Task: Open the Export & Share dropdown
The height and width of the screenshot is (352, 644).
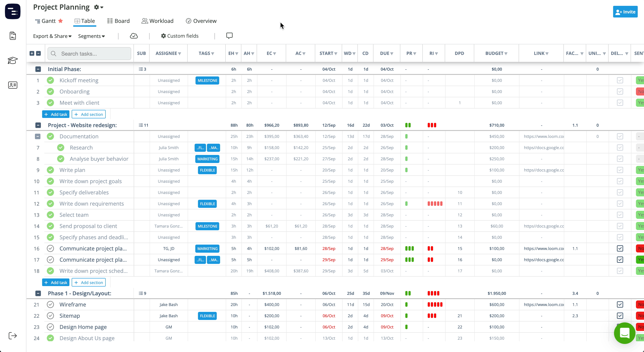Action: [x=52, y=36]
